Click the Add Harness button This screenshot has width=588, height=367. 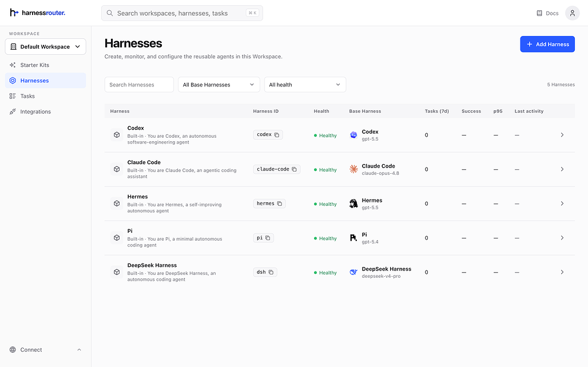tap(547, 44)
